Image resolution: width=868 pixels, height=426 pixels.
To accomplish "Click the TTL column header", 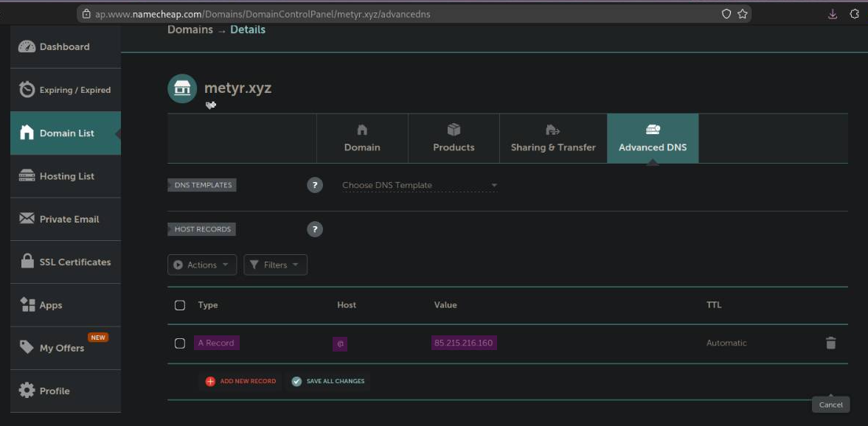I will (x=714, y=305).
